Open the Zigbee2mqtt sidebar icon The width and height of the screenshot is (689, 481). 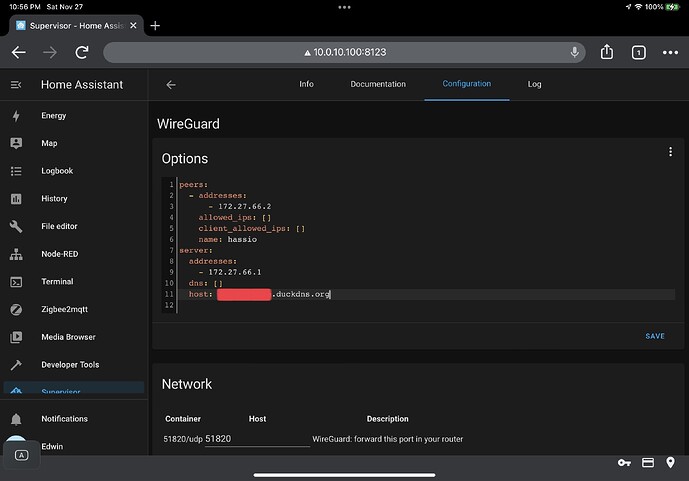[x=16, y=309]
